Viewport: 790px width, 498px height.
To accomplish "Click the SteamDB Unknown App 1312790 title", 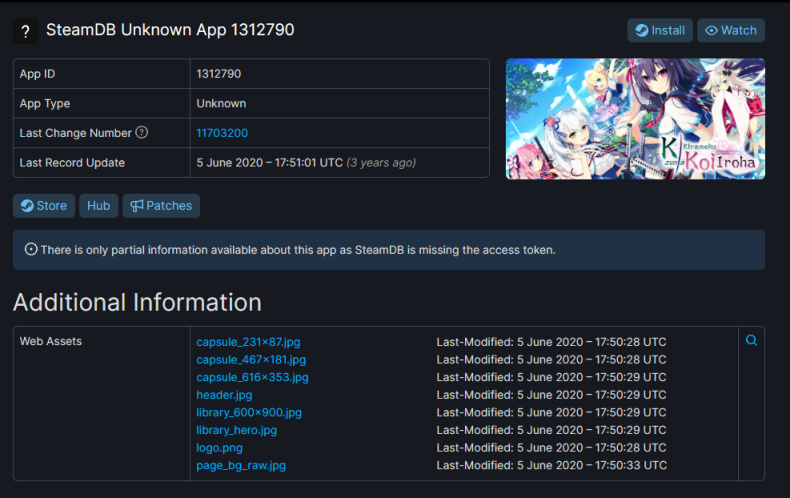I will pyautogui.click(x=170, y=30).
